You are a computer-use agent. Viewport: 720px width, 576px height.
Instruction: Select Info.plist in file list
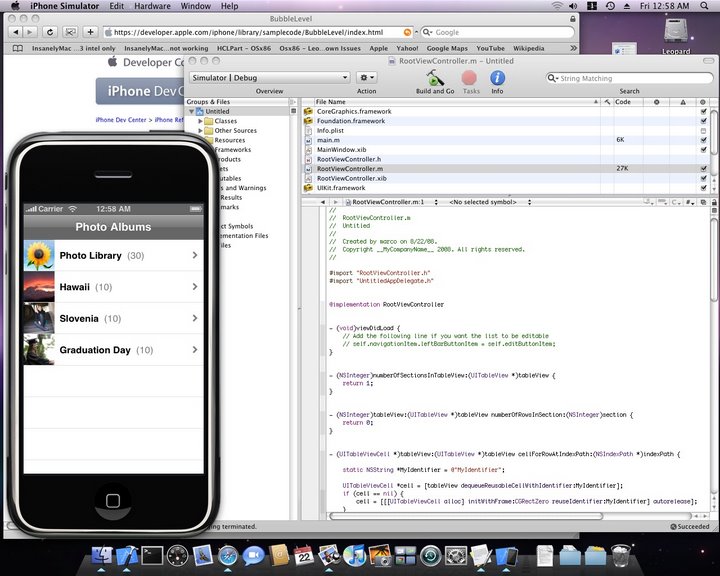click(330, 130)
